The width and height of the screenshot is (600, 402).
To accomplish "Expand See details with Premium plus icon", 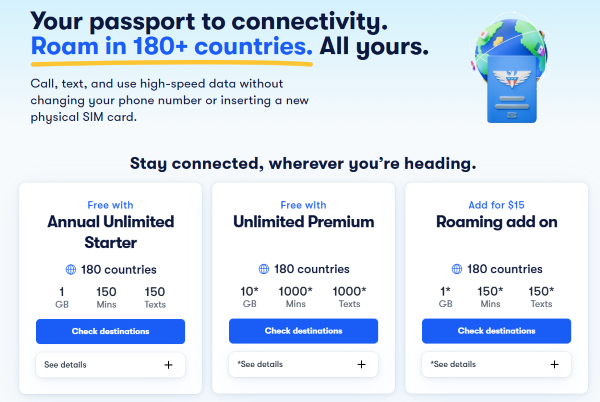I will pos(361,365).
